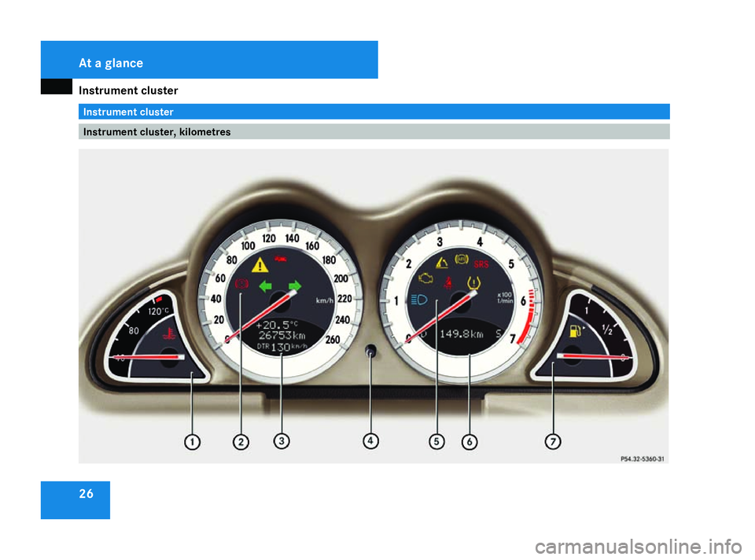Image resolution: width=755 pixels, height=560 pixels.
Task: Click the 'DTR 130 km/h' display line
Action: [x=282, y=347]
